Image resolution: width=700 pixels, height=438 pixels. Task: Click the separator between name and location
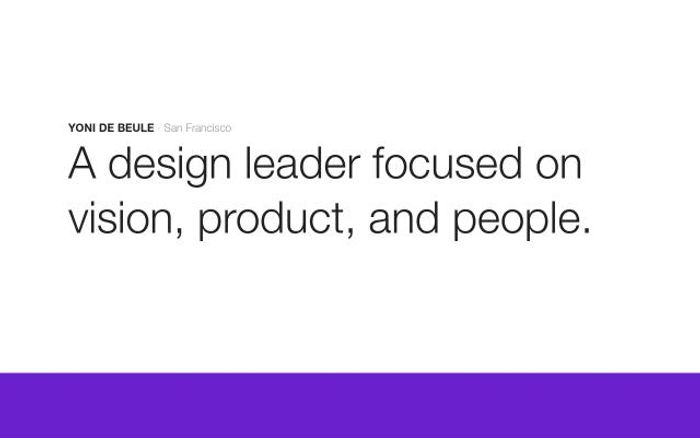[158, 128]
